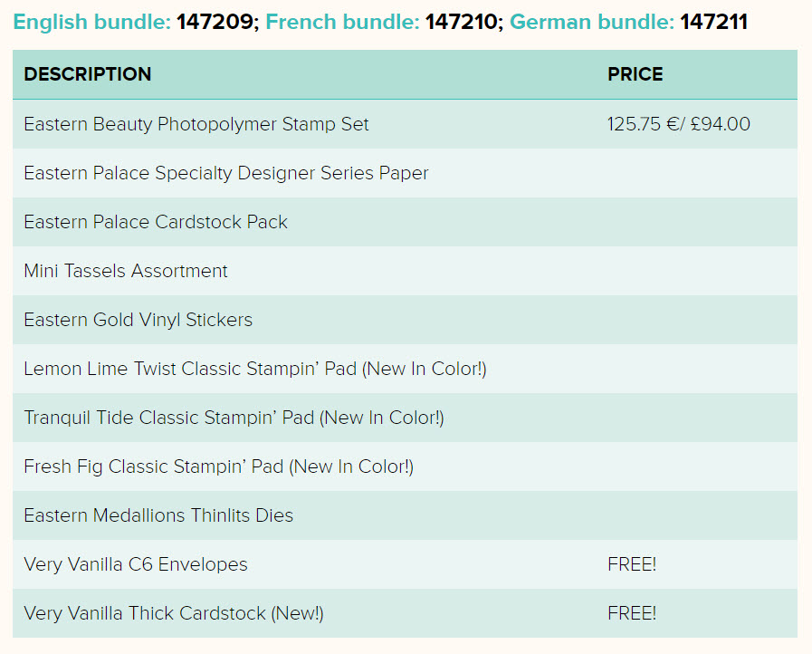Click the DESCRIPTION column header
812x654 pixels.
point(88,74)
